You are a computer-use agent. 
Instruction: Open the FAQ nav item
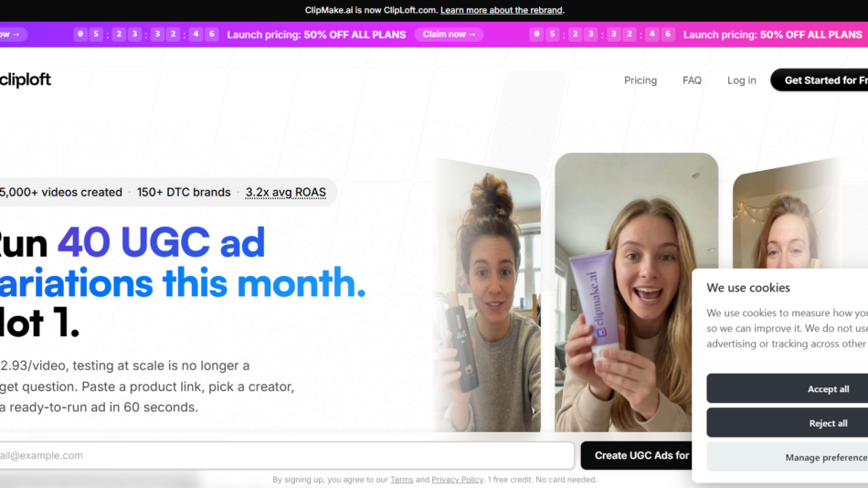pos(692,80)
